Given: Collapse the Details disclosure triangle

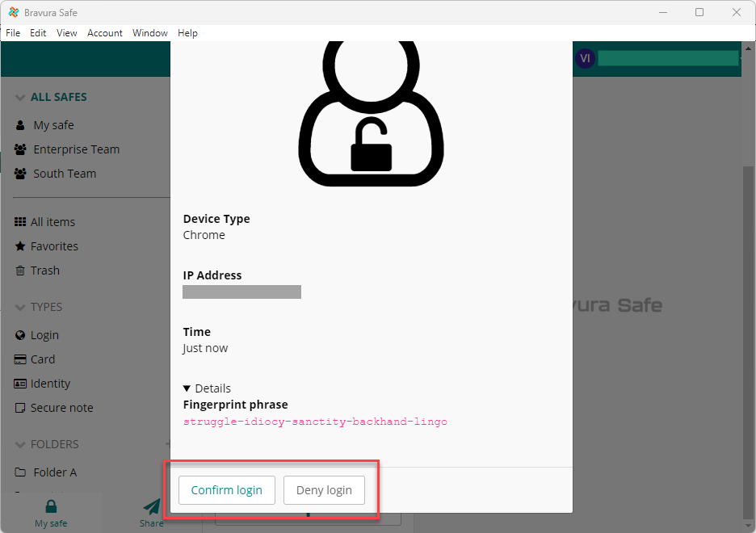Looking at the screenshot, I should coord(188,388).
